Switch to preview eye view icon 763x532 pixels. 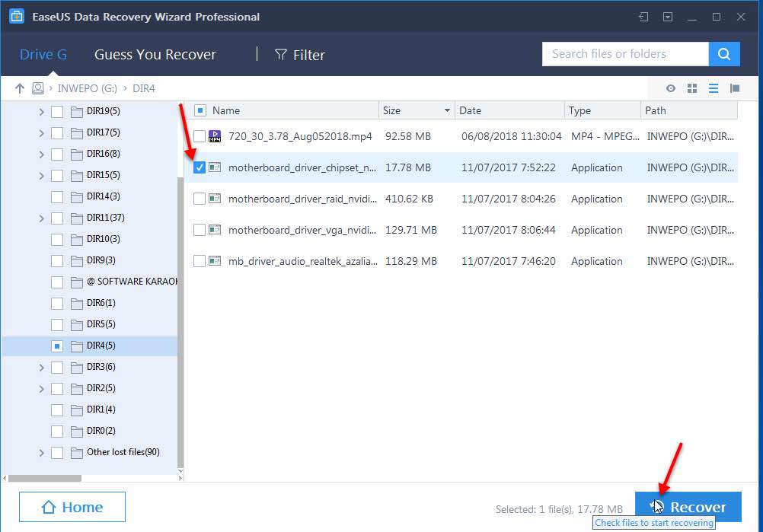pos(671,88)
